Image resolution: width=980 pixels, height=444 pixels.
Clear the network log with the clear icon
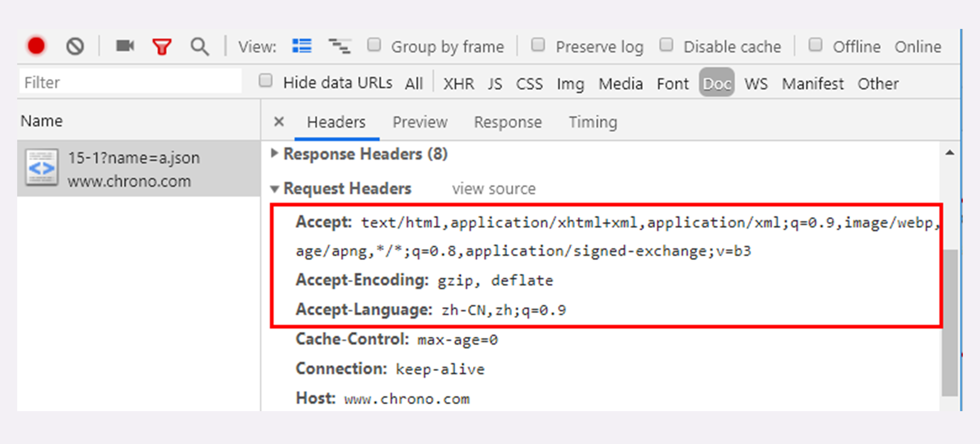(x=75, y=47)
